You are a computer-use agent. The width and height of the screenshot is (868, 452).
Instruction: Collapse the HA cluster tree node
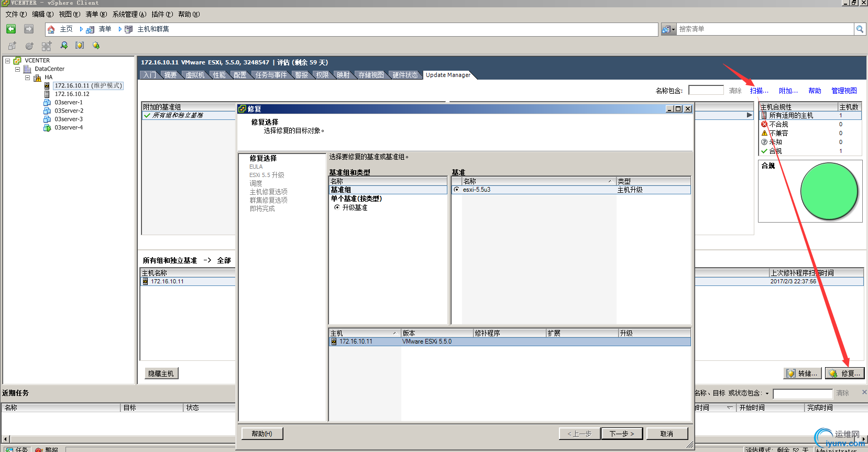point(27,78)
